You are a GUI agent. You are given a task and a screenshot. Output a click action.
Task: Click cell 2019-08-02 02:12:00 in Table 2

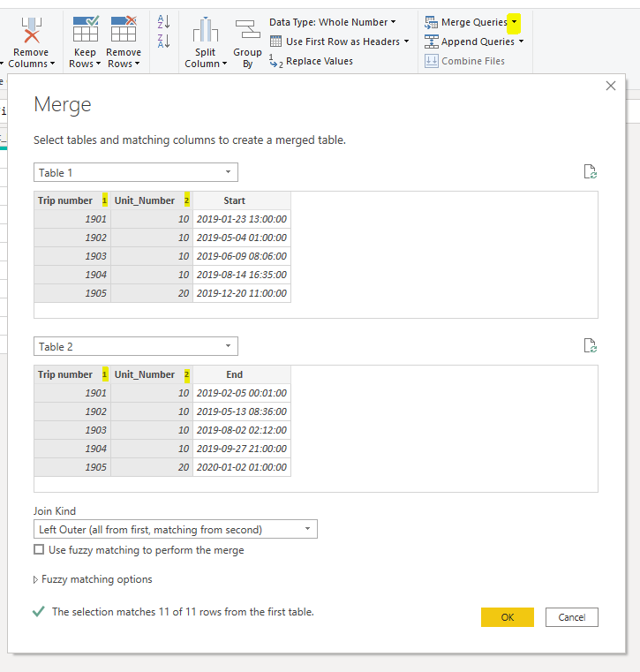pyautogui.click(x=242, y=430)
